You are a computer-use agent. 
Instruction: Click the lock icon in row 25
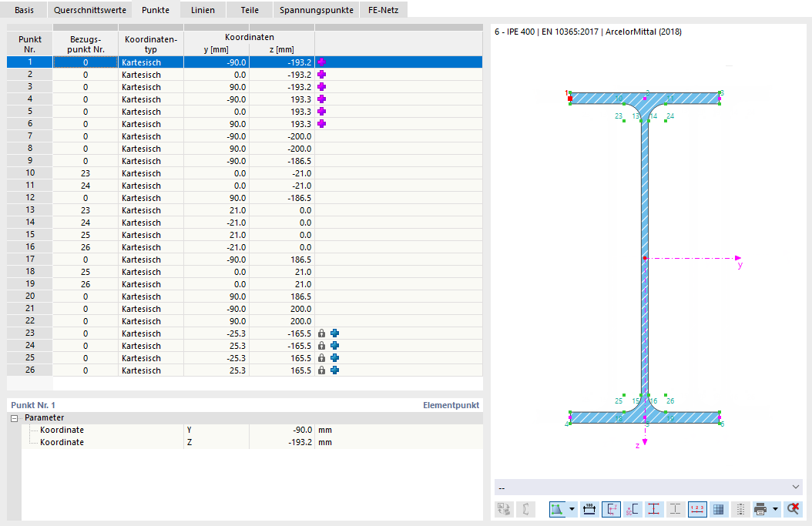pyautogui.click(x=321, y=358)
